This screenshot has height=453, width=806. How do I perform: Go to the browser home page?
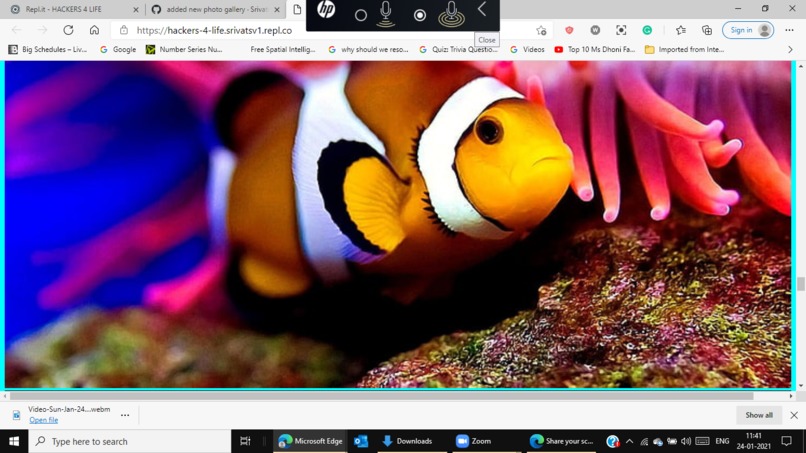95,30
